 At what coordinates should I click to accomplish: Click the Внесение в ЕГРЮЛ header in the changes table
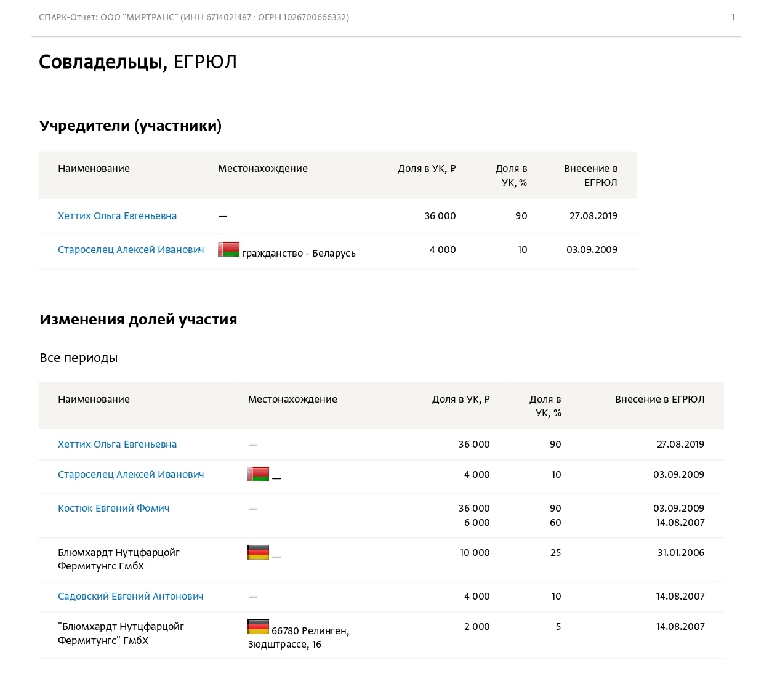(x=659, y=400)
